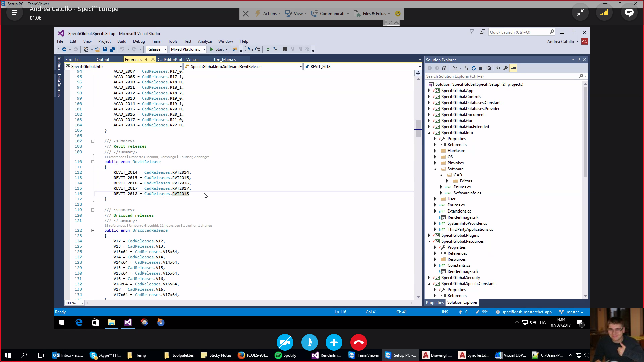Click the blue plus add participant button
Screen dimensions: 644x362
coord(334,342)
